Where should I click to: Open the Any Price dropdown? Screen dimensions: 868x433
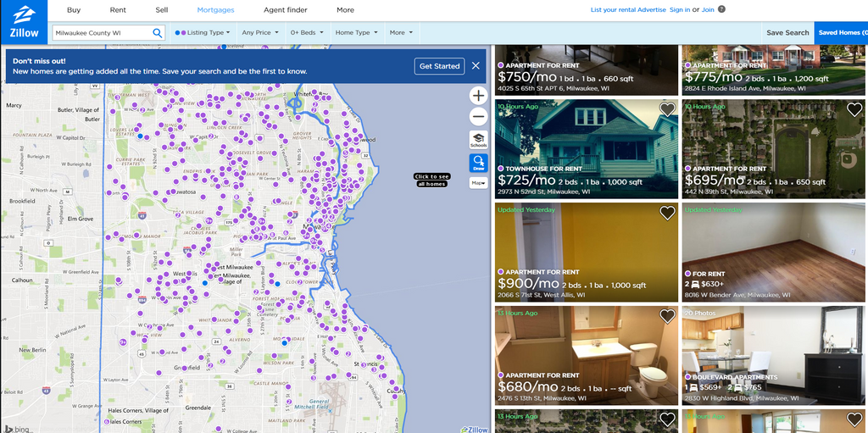[x=259, y=33]
